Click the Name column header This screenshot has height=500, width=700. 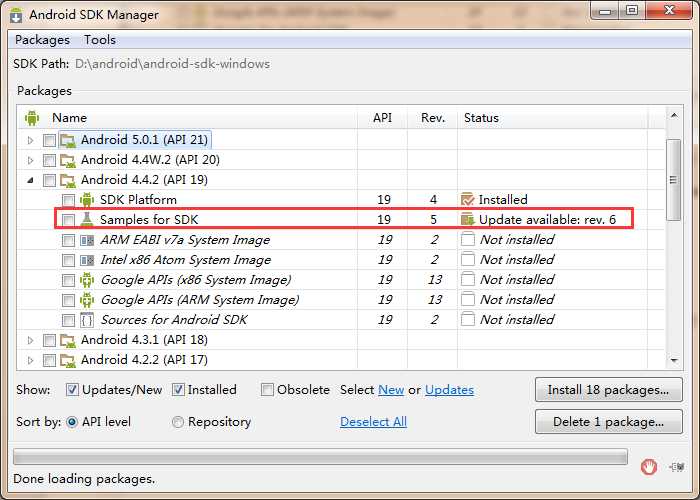(188, 118)
